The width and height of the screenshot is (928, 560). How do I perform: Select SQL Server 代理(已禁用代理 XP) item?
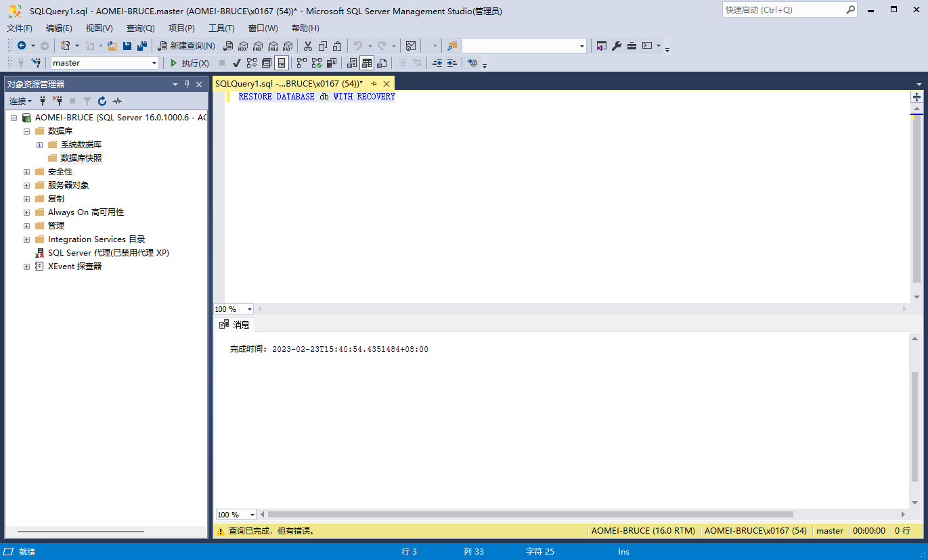tap(108, 253)
